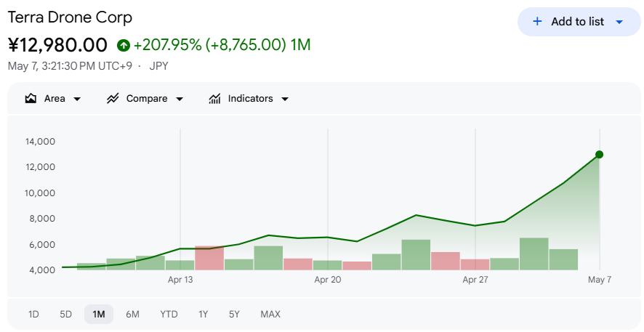Click the 14,000 y-axis label

pyautogui.click(x=40, y=142)
